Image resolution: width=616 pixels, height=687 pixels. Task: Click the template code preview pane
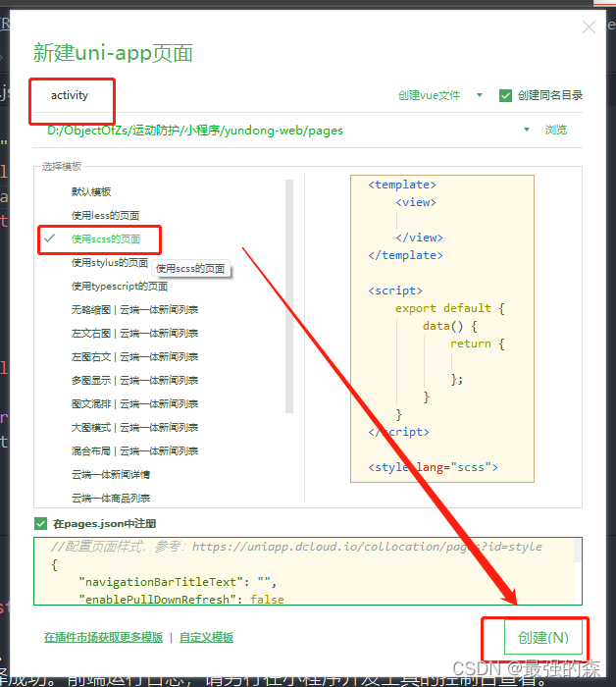[442, 329]
